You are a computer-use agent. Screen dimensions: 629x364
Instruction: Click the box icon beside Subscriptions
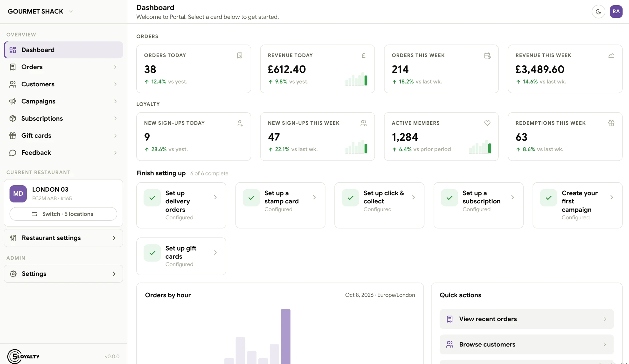13,119
